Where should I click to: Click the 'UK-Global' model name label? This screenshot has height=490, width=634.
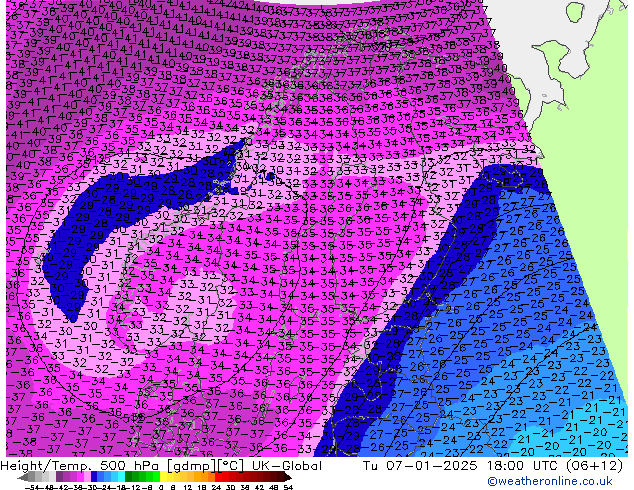[x=287, y=466]
